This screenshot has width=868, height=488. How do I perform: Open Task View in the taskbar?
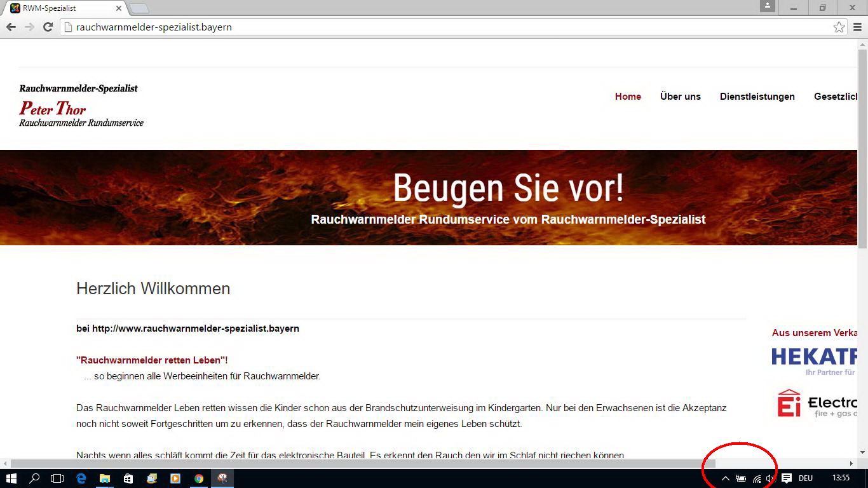pyautogui.click(x=57, y=478)
